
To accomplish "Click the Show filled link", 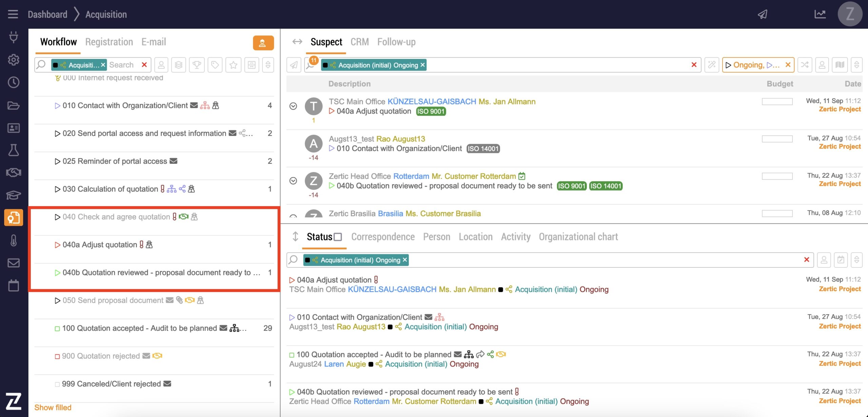I will click(x=53, y=408).
